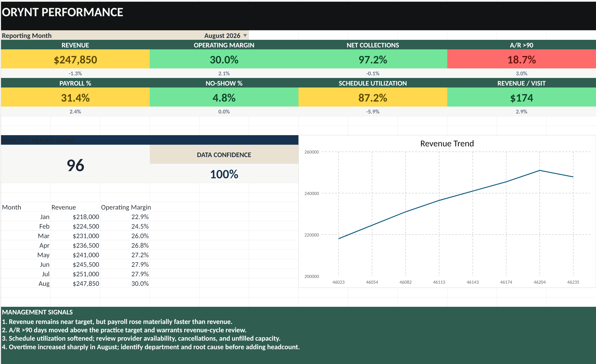Click the $251,000 July revenue cell
The height and width of the screenshot is (364, 596).
(75, 274)
